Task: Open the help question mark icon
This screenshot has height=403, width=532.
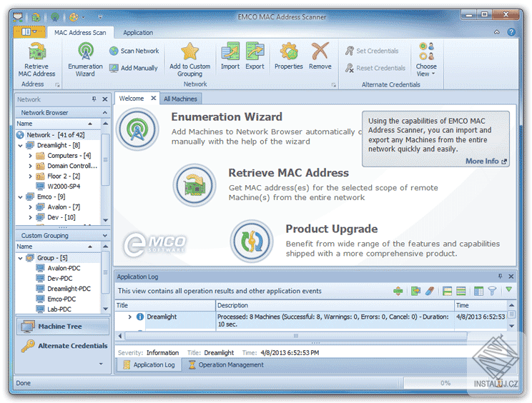Action: click(511, 32)
